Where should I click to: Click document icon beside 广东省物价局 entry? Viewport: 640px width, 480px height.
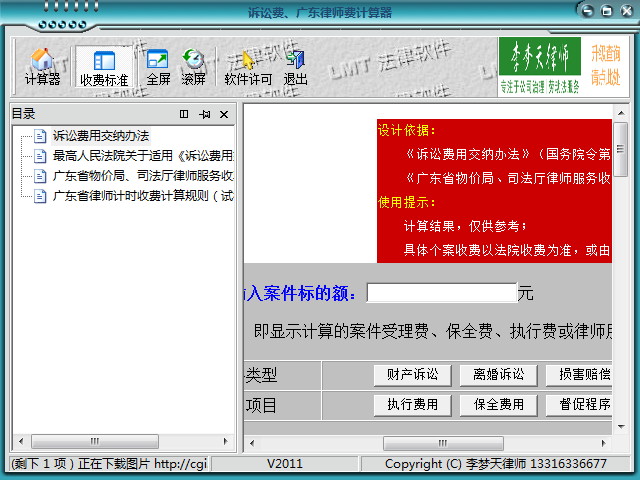point(40,176)
